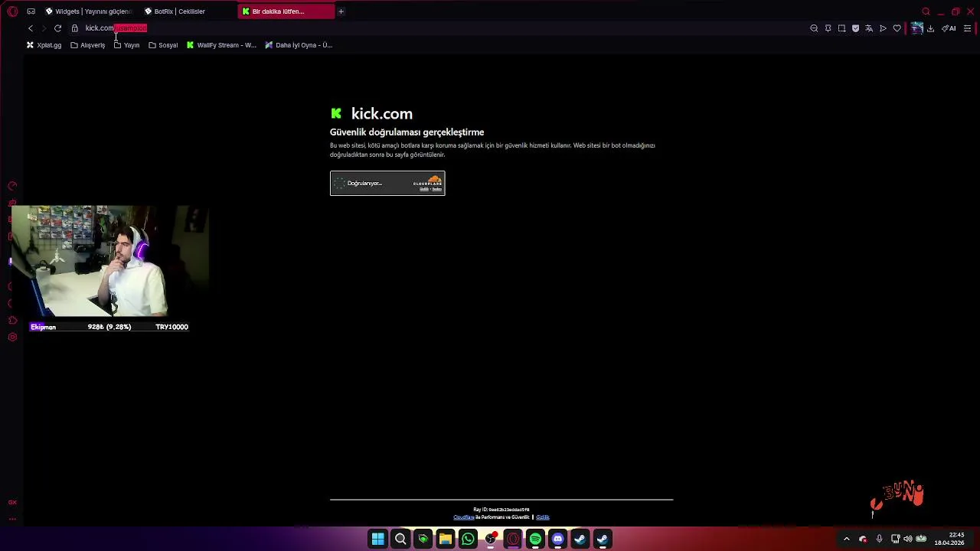Expand the system tray hidden icons chevron
Viewport: 980px width, 551px height.
pos(846,540)
